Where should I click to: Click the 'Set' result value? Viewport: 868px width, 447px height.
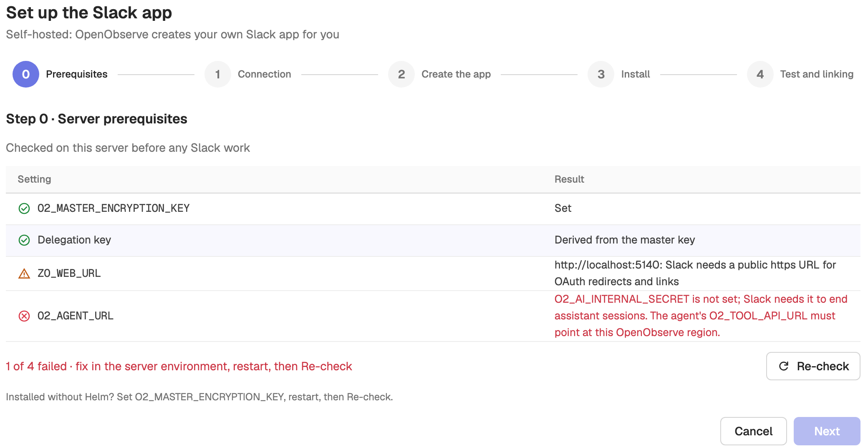pyautogui.click(x=563, y=208)
